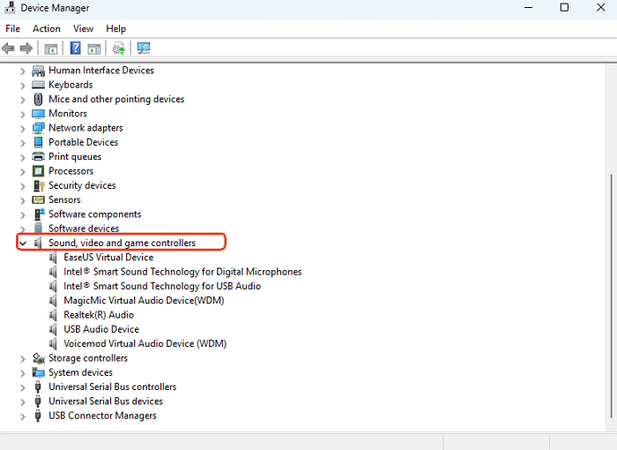The height and width of the screenshot is (450, 617).
Task: Click the speaker icon next to Realtek(R) Audio
Action: pyautogui.click(x=53, y=315)
